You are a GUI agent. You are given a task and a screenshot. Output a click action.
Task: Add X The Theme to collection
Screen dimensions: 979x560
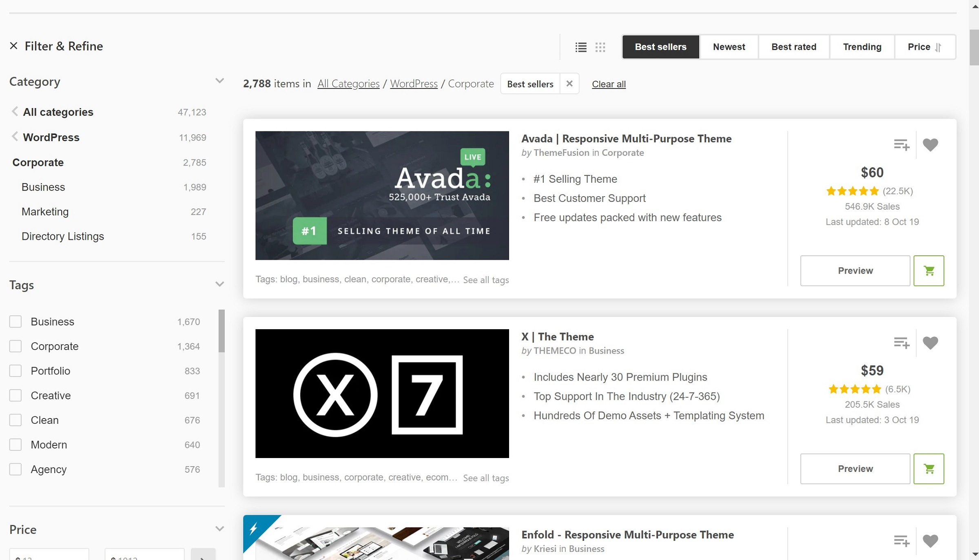click(901, 343)
